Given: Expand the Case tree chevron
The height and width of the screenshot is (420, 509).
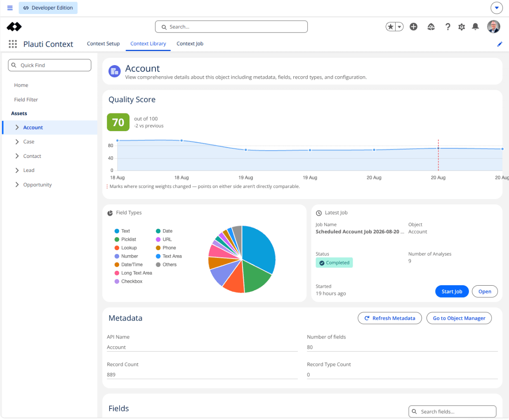Looking at the screenshot, I should (x=17, y=142).
